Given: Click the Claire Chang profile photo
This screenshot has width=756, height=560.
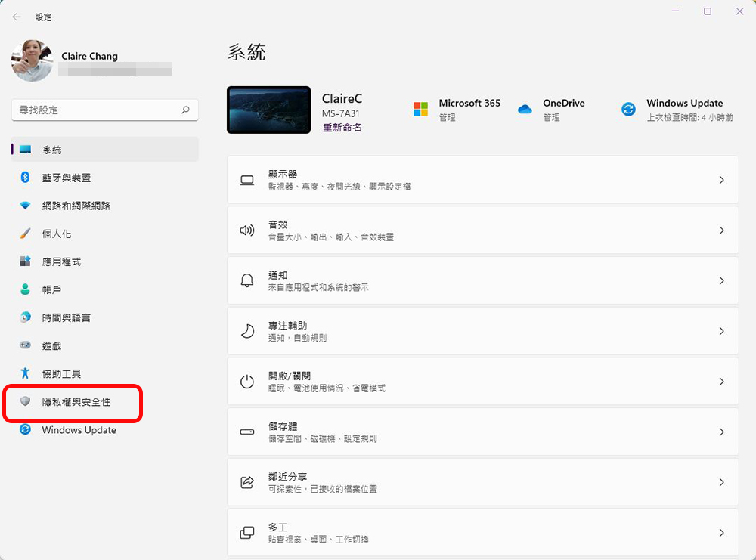Looking at the screenshot, I should click(32, 60).
